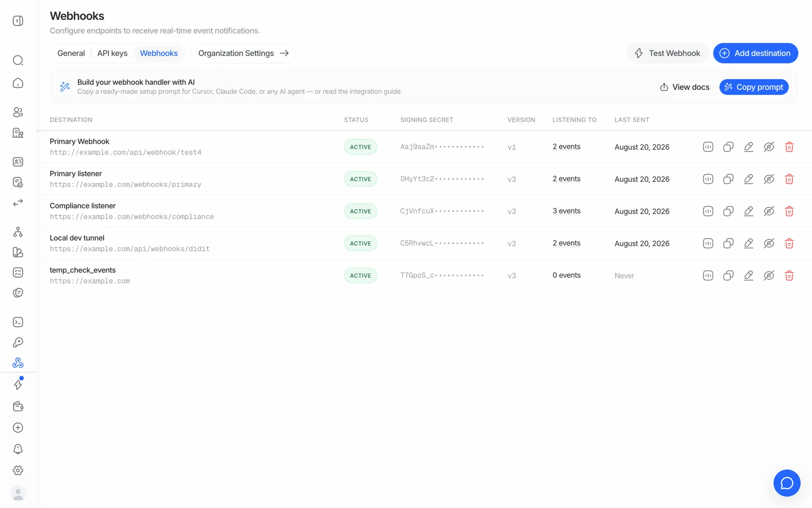This screenshot has height=508, width=812.
Task: Click the ACTIVE badge for temp_check_events
Action: tap(360, 275)
